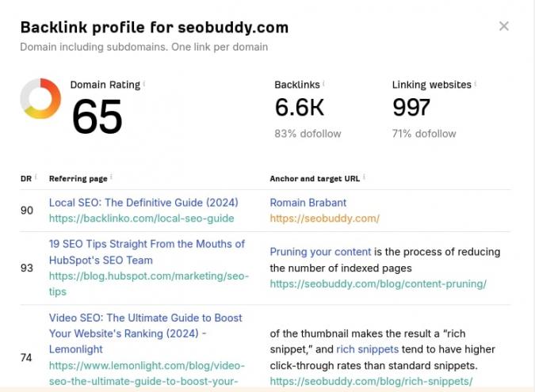Click the Linking websites info icon
The width and height of the screenshot is (535, 392).
point(476,84)
